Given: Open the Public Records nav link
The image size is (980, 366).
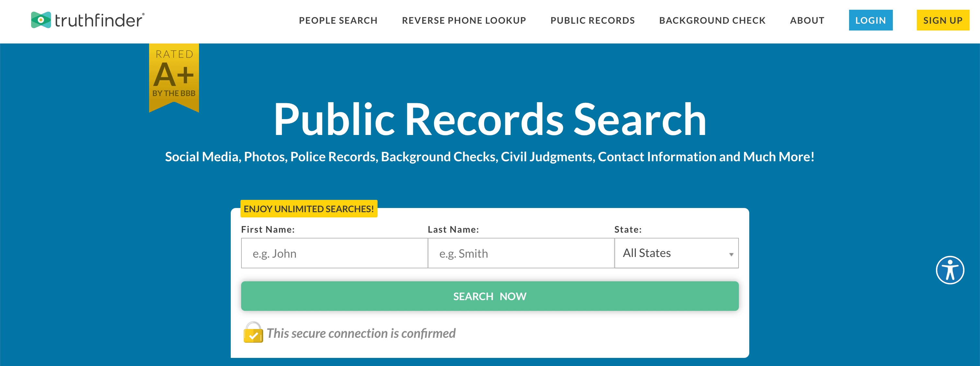Looking at the screenshot, I should click(592, 20).
